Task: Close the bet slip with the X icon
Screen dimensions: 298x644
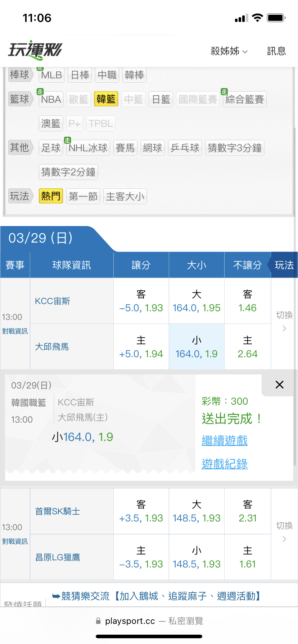Action: tap(279, 385)
